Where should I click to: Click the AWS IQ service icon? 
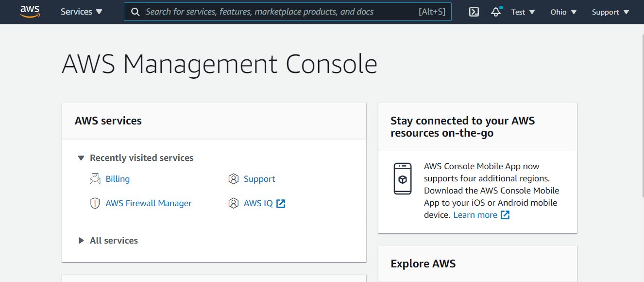[234, 203]
